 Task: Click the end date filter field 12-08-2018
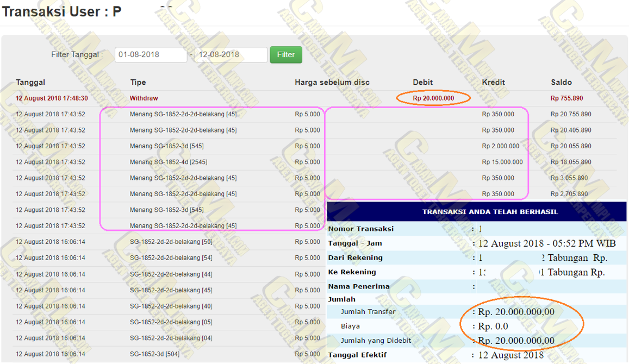231,55
